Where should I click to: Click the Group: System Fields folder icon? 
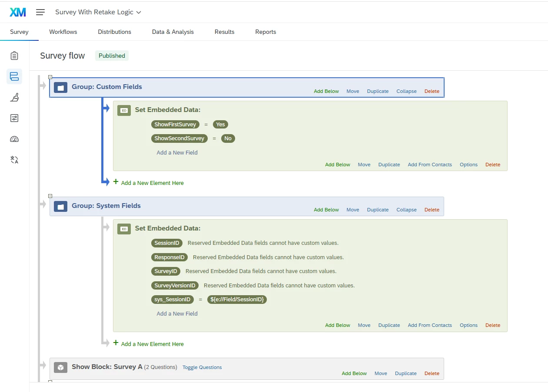(x=61, y=206)
